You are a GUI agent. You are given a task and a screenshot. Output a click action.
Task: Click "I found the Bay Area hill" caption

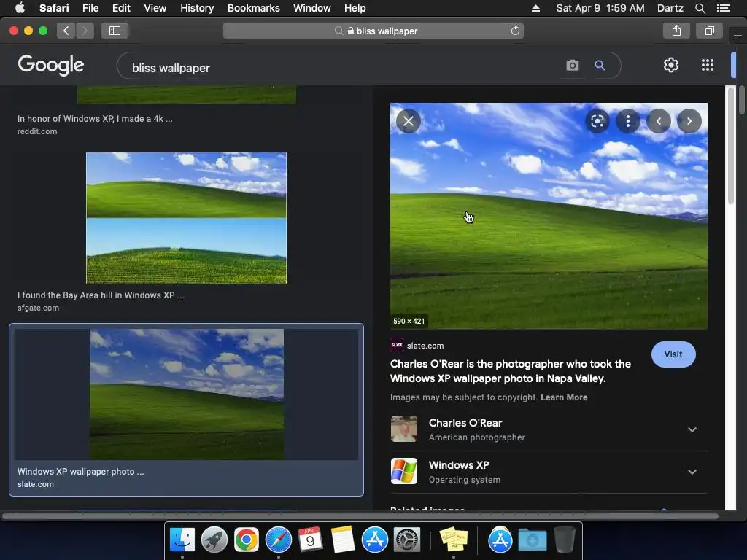(x=101, y=295)
